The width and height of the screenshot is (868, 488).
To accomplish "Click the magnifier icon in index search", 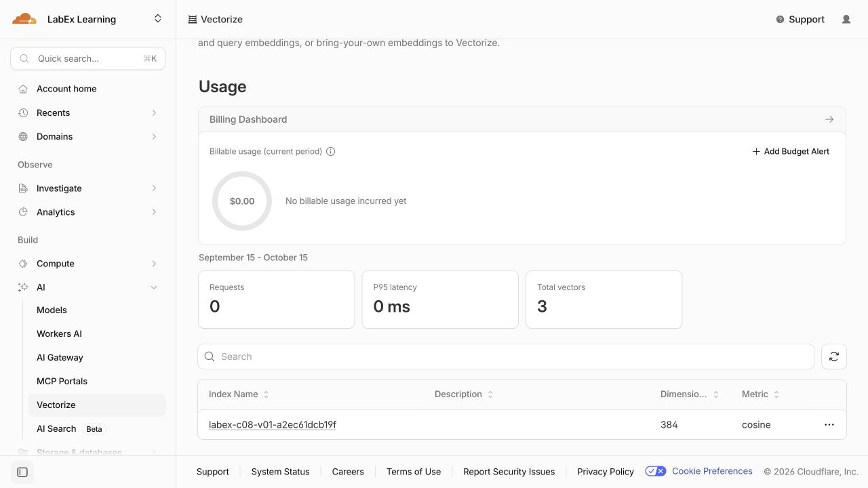I will click(210, 357).
